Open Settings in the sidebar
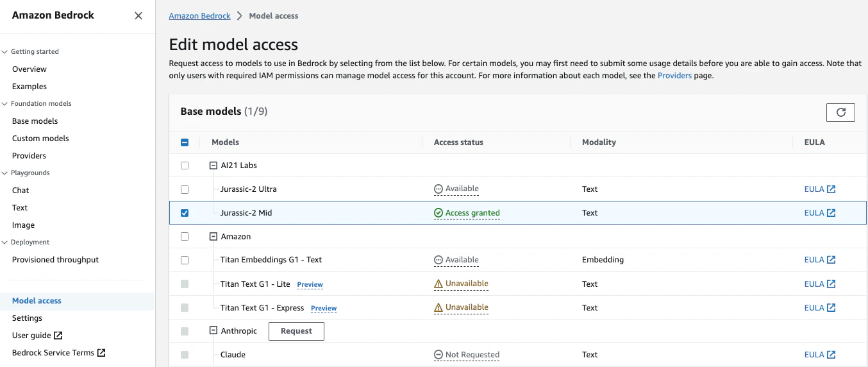868x367 pixels. coord(28,318)
